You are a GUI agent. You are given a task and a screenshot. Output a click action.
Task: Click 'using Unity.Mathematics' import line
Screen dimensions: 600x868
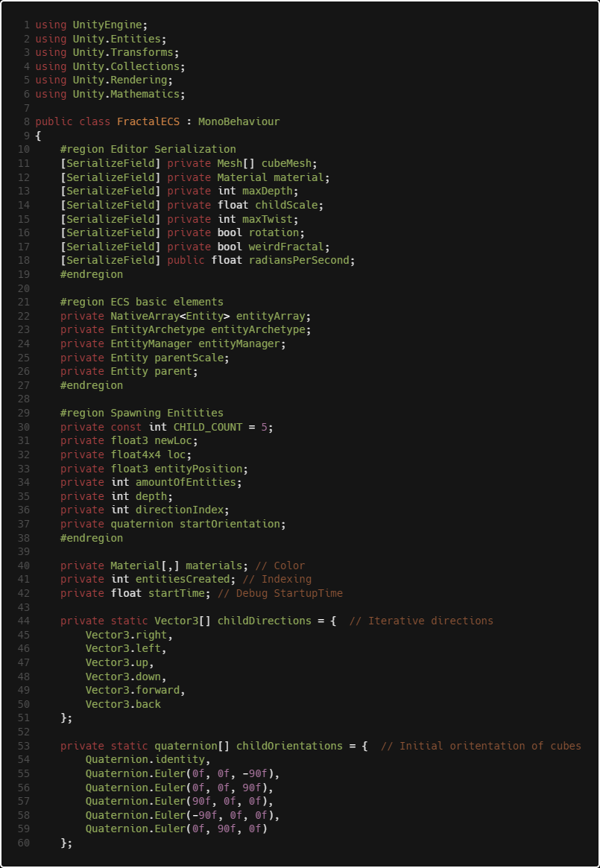(x=110, y=94)
